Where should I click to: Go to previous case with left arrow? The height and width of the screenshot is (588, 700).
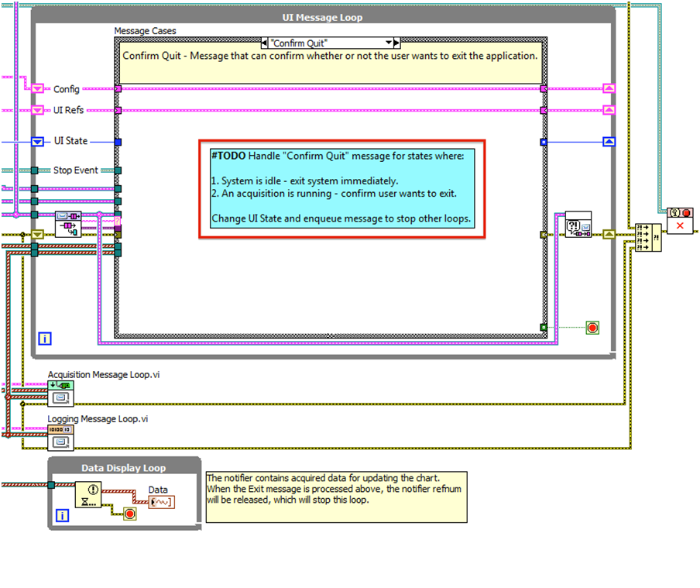pos(265,43)
